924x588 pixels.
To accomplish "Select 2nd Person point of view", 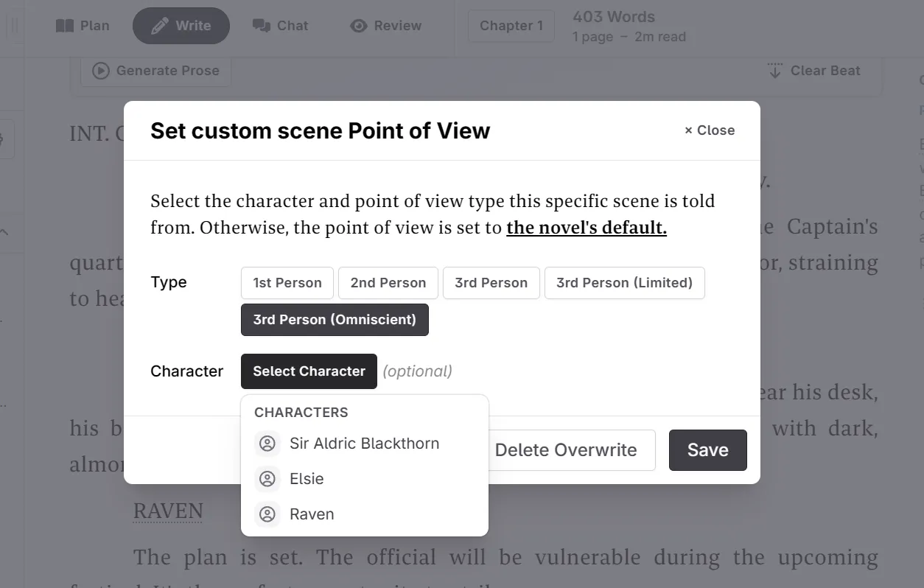I will (x=388, y=283).
